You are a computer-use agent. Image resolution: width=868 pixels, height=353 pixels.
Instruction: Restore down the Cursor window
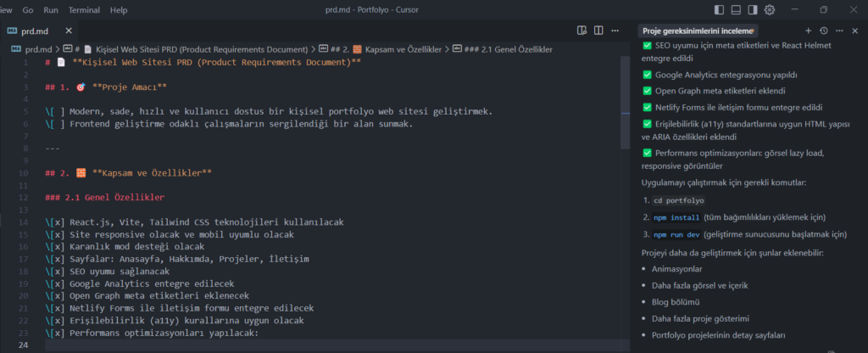(x=824, y=10)
